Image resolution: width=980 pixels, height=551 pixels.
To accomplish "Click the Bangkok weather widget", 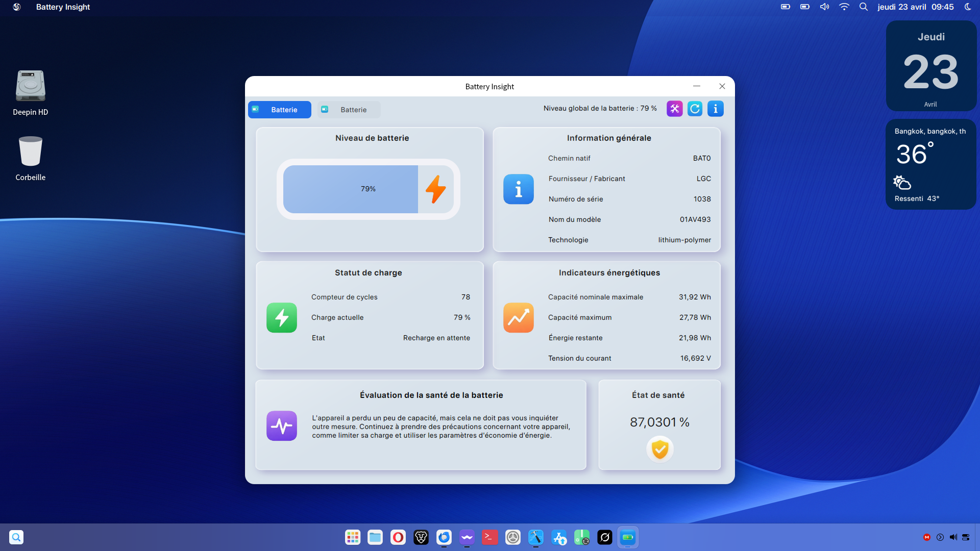I will pyautogui.click(x=931, y=164).
